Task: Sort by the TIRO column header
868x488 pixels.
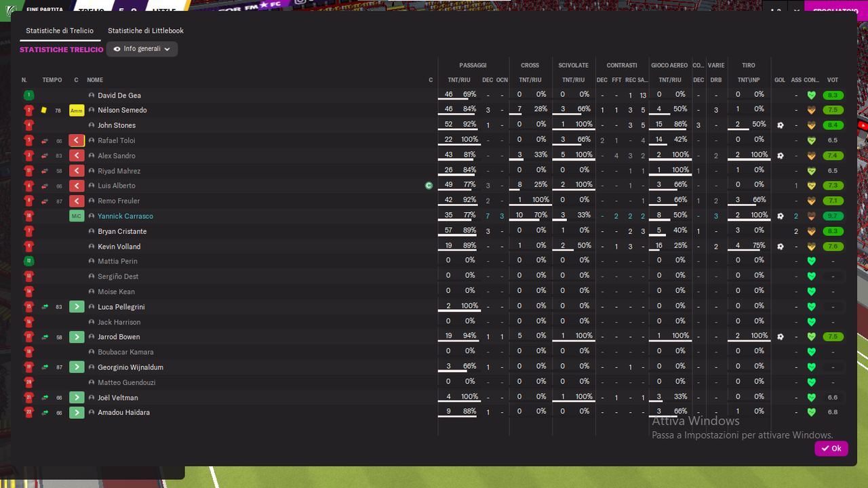Action: click(x=749, y=66)
